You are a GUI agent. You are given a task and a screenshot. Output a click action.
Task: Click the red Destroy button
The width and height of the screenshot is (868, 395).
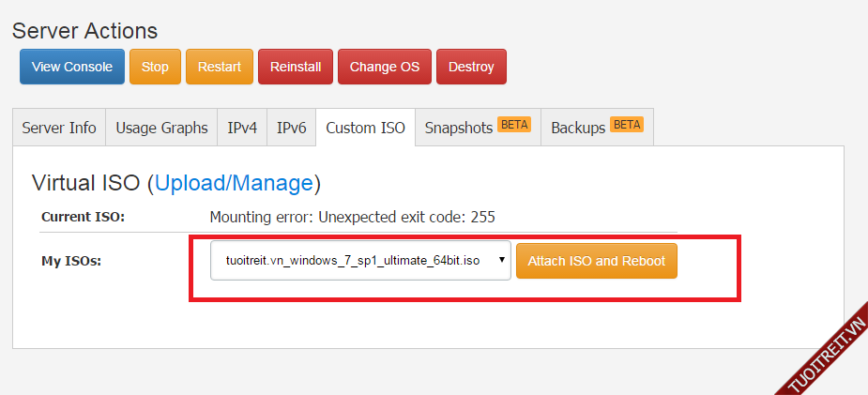[471, 67]
